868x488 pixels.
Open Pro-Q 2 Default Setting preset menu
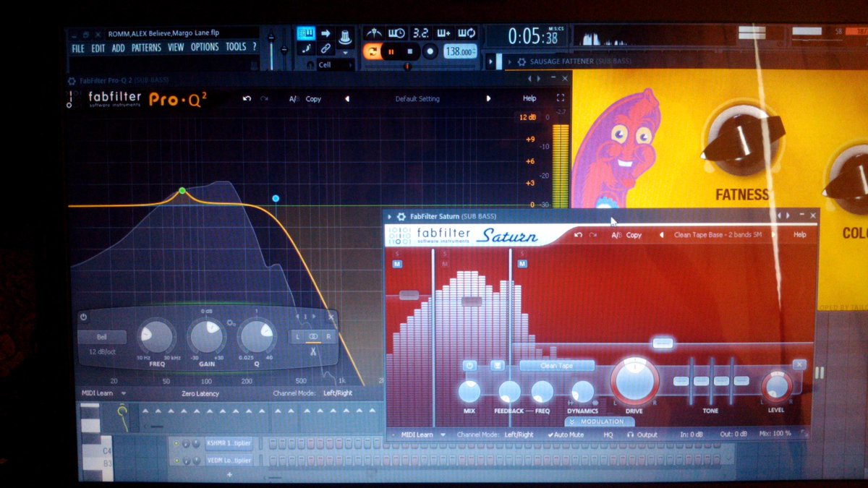click(417, 99)
